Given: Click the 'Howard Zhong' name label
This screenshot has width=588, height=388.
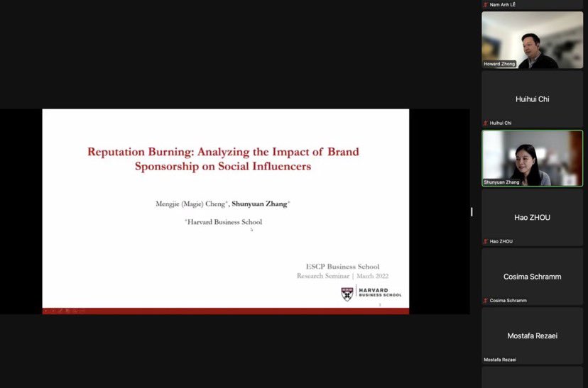Looking at the screenshot, I should click(499, 64).
